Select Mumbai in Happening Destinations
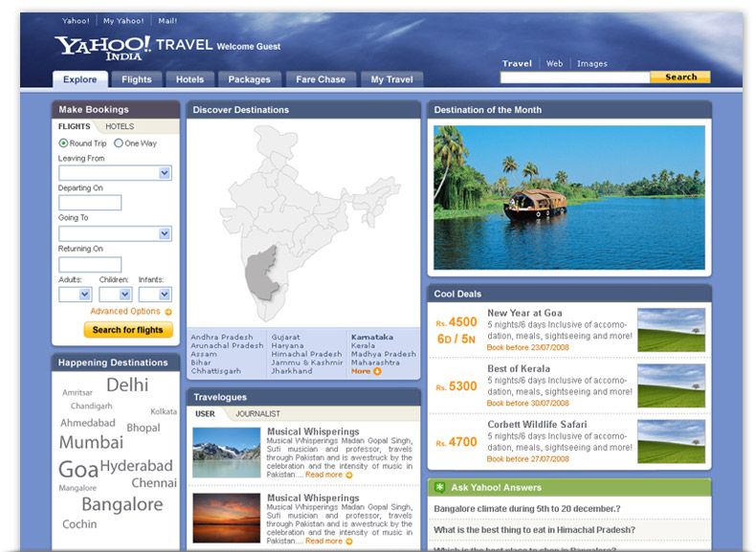Screen dimensions: 756x552 point(91,442)
